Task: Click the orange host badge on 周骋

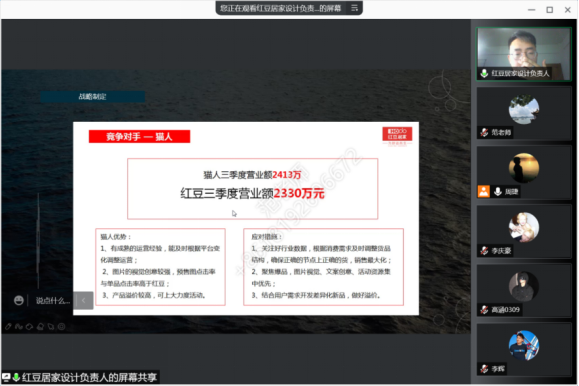Action: click(x=483, y=191)
